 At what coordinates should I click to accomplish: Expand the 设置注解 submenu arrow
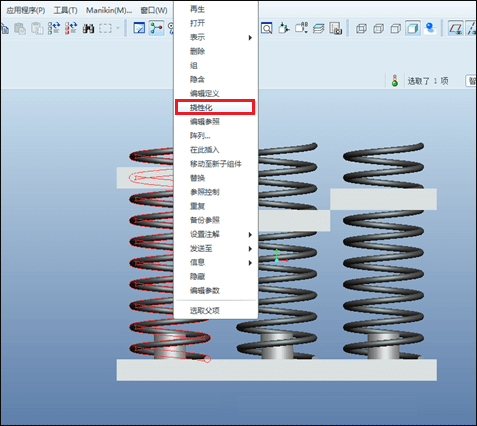point(250,235)
